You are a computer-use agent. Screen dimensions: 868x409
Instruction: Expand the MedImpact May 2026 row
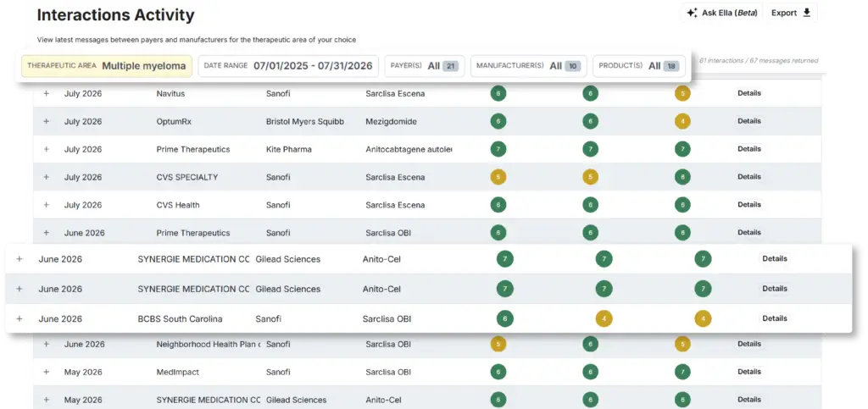click(x=47, y=372)
